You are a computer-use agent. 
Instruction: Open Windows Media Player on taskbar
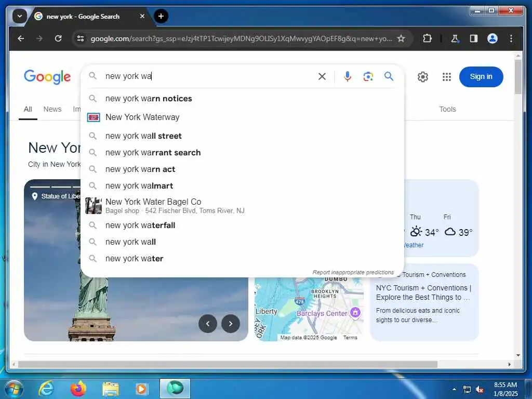click(x=141, y=389)
